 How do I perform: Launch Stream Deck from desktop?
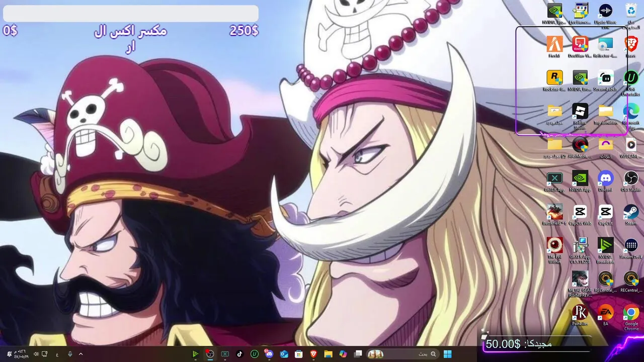click(631, 248)
